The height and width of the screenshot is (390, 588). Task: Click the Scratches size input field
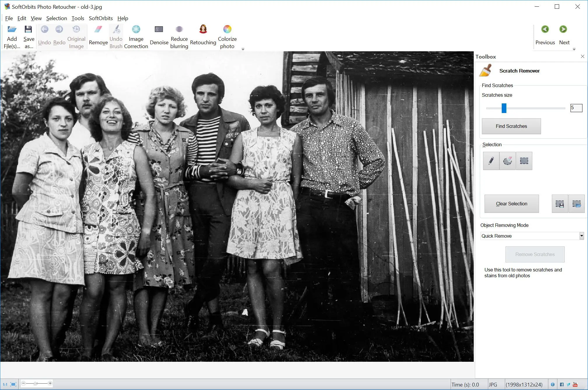point(576,107)
